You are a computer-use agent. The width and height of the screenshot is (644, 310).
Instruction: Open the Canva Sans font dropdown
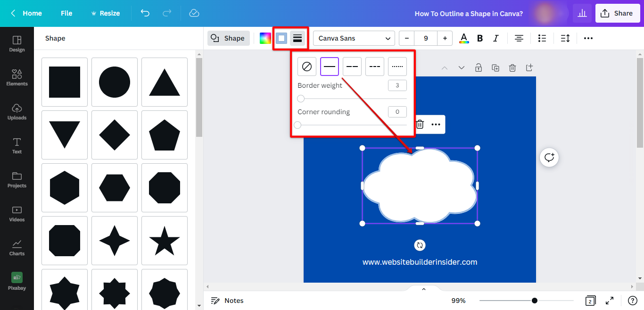pos(354,38)
